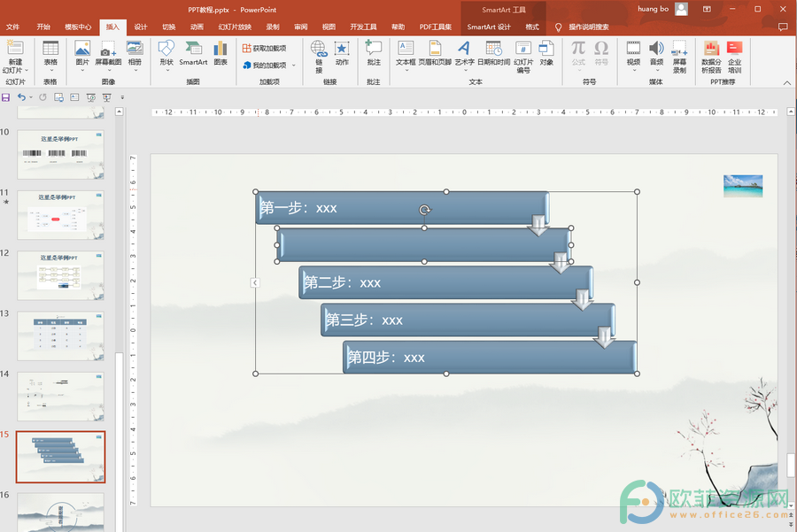797x532 pixels.
Task: Start 屏幕录制 screen recording
Action: click(x=679, y=49)
